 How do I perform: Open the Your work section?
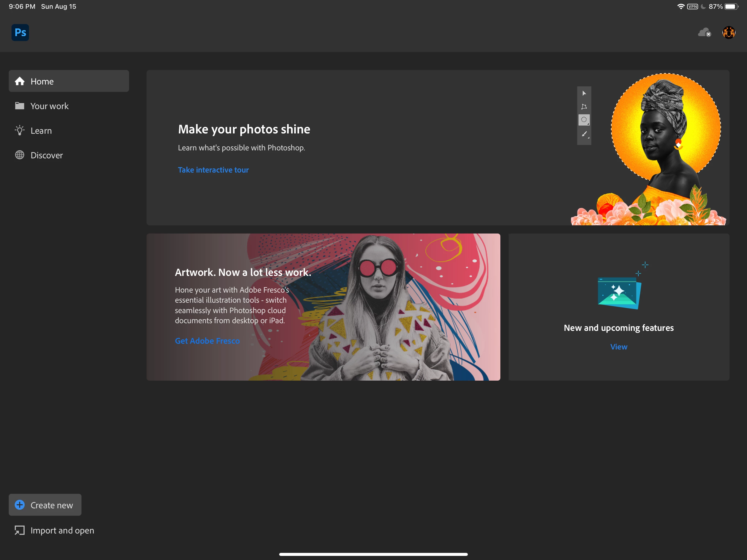[x=50, y=106]
